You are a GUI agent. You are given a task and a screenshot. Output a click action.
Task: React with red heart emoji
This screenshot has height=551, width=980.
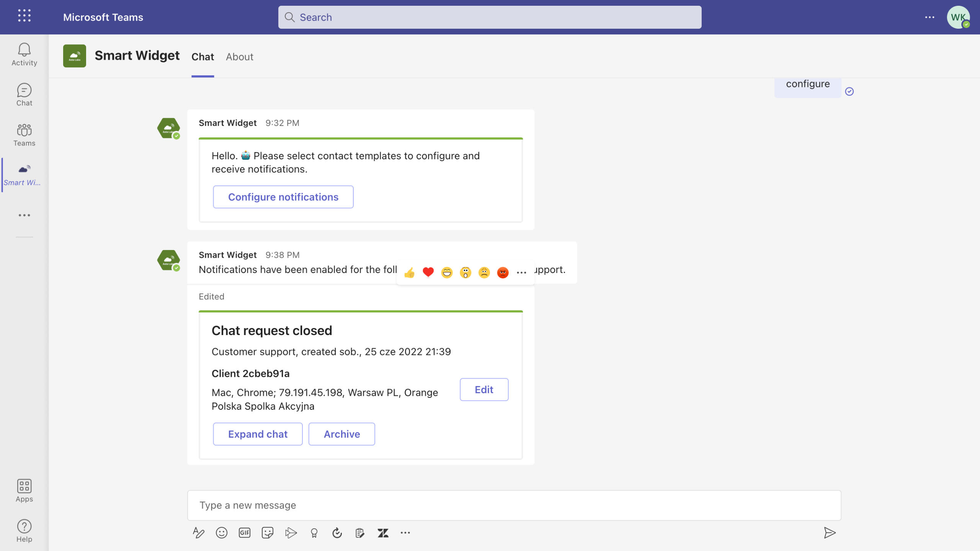click(428, 272)
